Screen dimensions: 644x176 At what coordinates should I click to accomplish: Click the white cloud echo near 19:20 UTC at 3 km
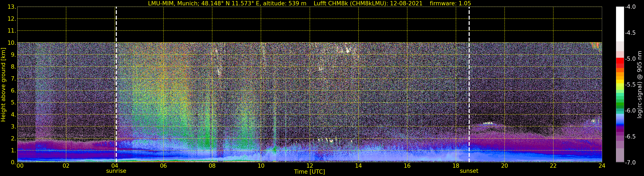point(488,123)
